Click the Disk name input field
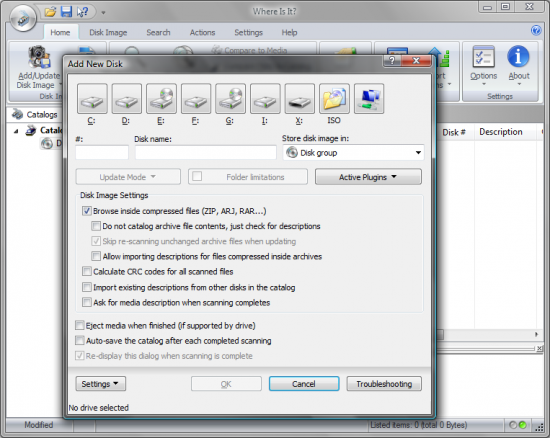Viewport: 550px width, 438px height. pos(206,153)
